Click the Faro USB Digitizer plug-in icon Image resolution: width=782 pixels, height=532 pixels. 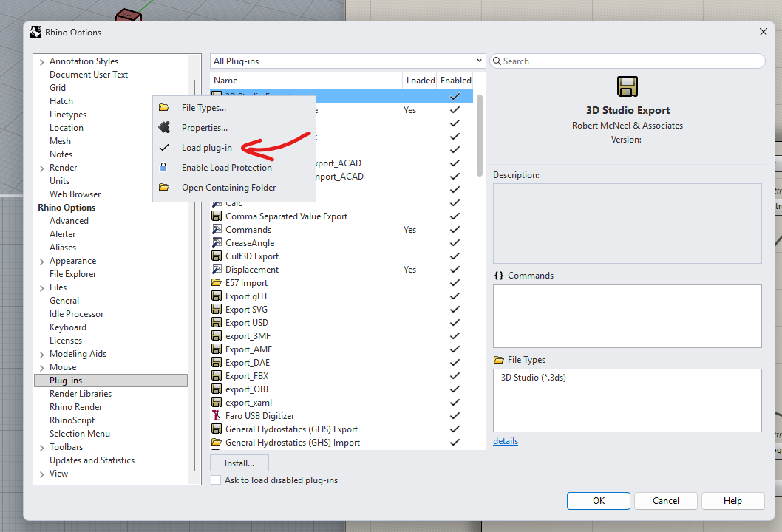(x=217, y=416)
